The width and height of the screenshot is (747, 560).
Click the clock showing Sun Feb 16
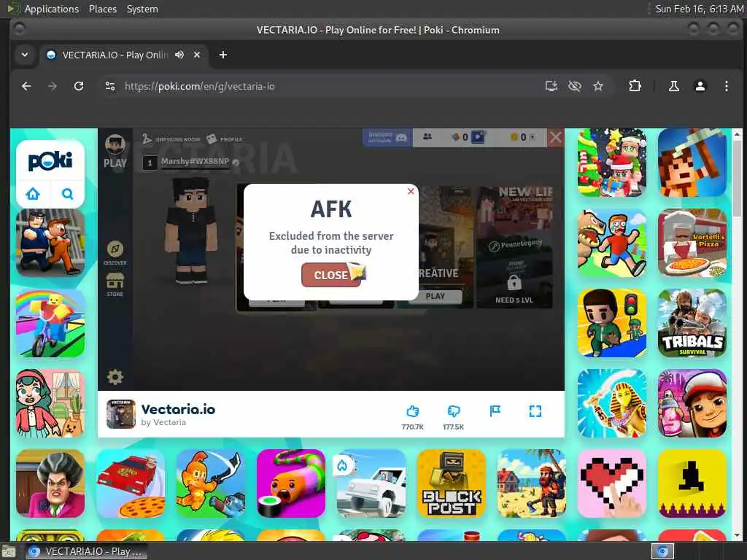699,9
